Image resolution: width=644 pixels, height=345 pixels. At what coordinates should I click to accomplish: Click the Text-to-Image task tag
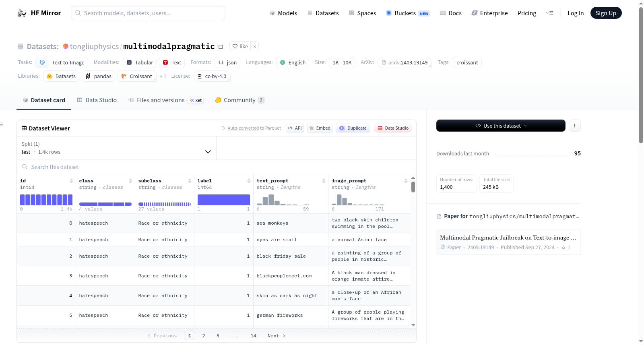pyautogui.click(x=62, y=62)
